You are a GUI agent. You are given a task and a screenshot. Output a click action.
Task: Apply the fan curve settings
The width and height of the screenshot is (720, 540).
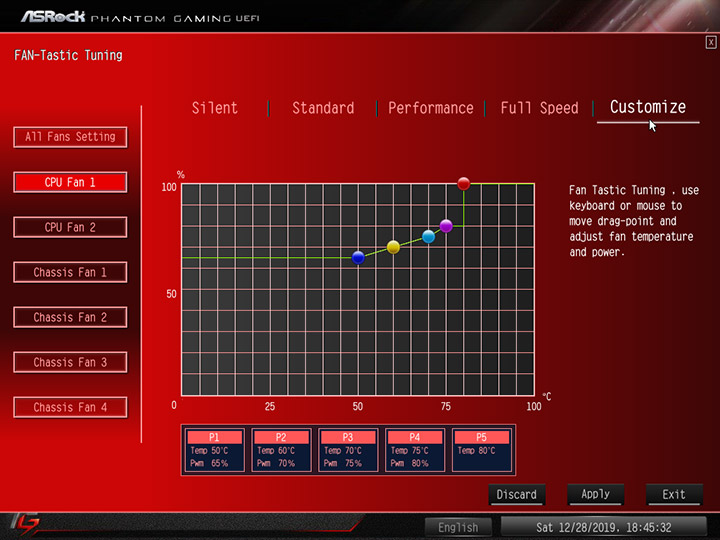596,495
